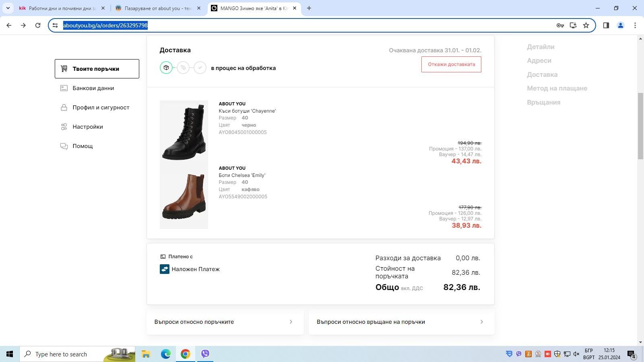Open Твоите поръчки in the sidebar
The width and height of the screenshot is (644, 362).
(x=97, y=69)
